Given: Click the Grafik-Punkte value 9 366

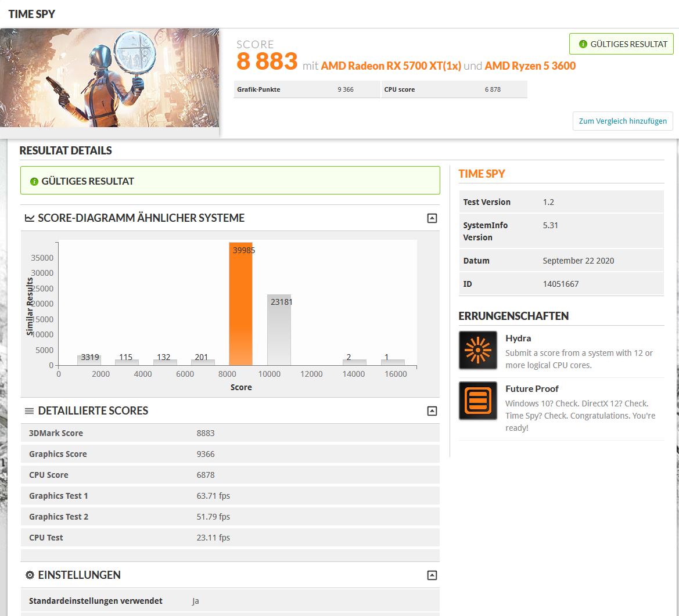Looking at the screenshot, I should (x=346, y=89).
